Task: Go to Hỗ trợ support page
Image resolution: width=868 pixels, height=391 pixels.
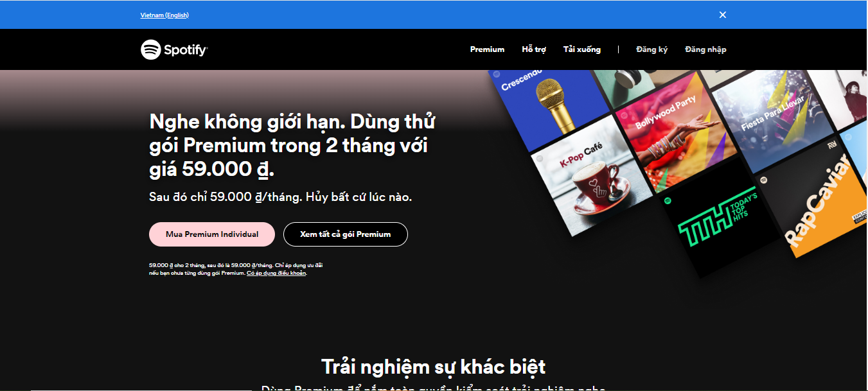Action: point(534,49)
